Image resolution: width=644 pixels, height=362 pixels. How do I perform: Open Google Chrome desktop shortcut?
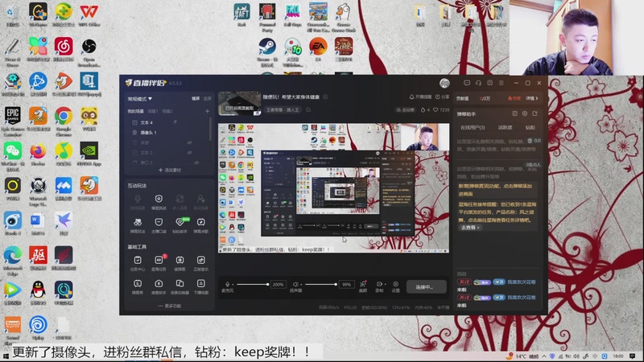(x=64, y=121)
